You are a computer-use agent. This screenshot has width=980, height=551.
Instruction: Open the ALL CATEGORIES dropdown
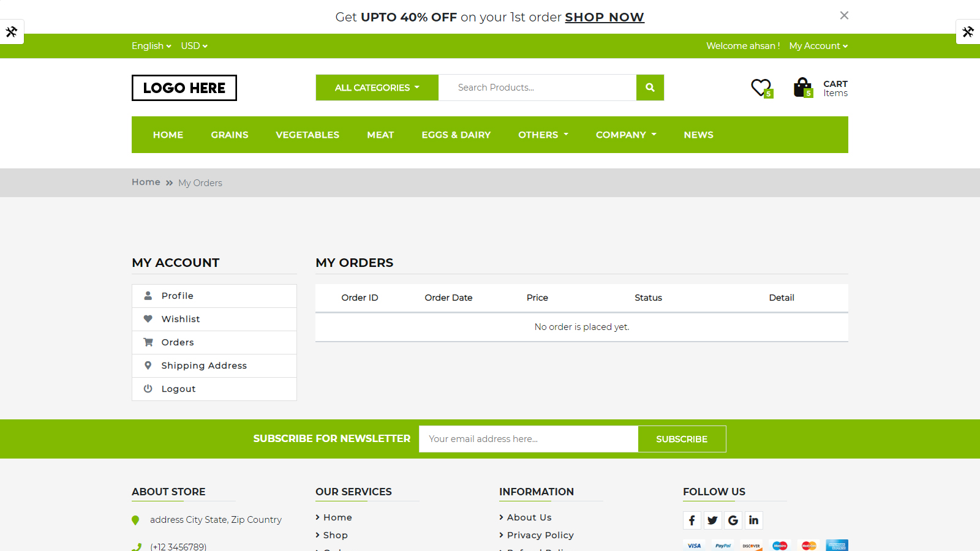(376, 87)
